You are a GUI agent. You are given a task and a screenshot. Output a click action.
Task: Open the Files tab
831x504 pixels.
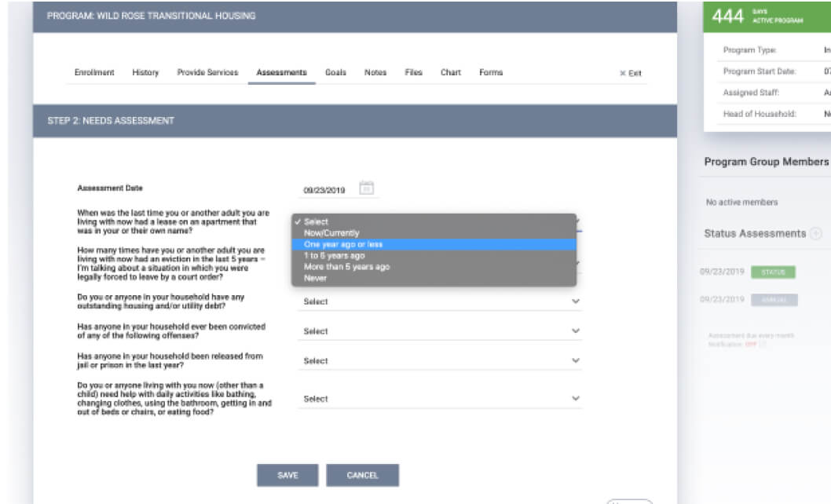(x=414, y=72)
